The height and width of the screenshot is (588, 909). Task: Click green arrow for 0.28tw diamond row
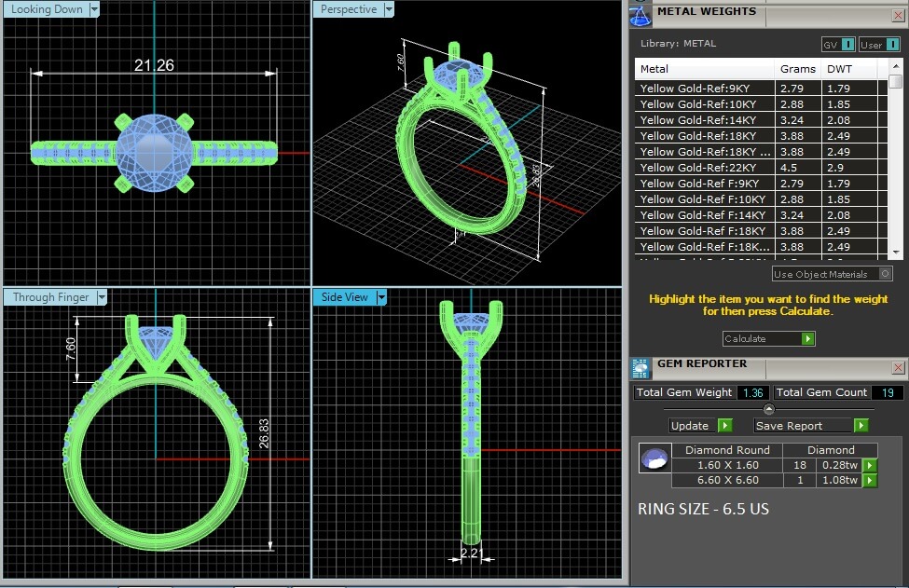[869, 465]
